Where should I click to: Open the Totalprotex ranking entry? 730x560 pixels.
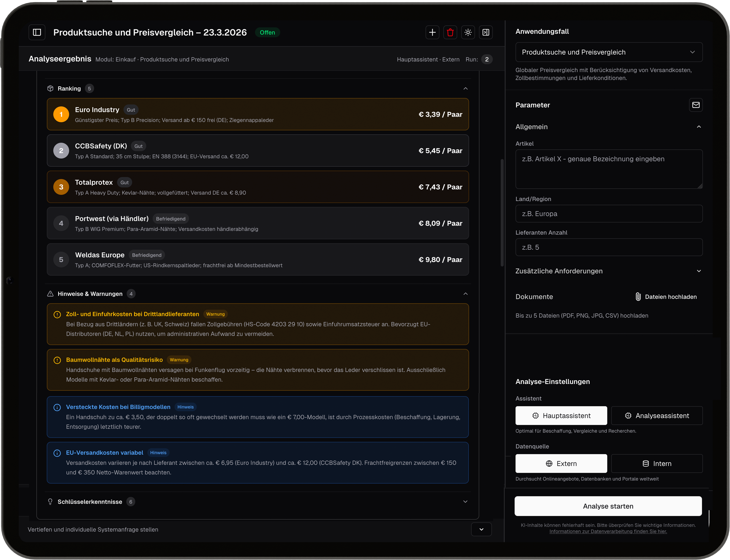pyautogui.click(x=257, y=187)
